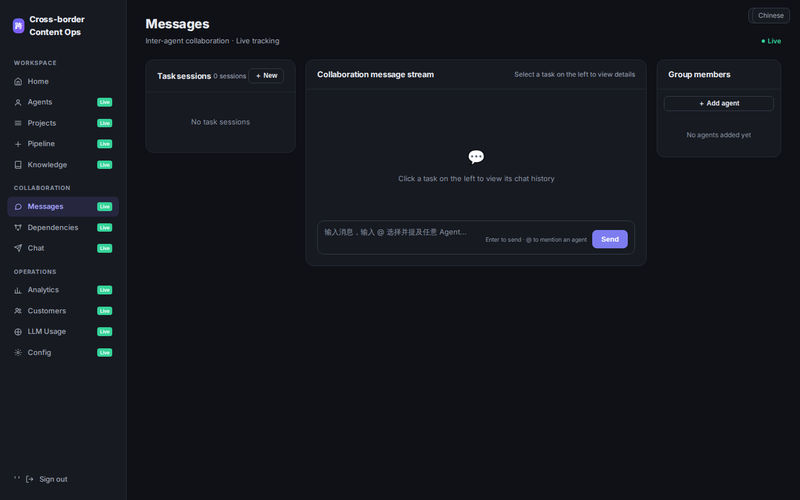This screenshot has width=800, height=500.
Task: Click the Dependencies graph icon
Action: click(18, 228)
